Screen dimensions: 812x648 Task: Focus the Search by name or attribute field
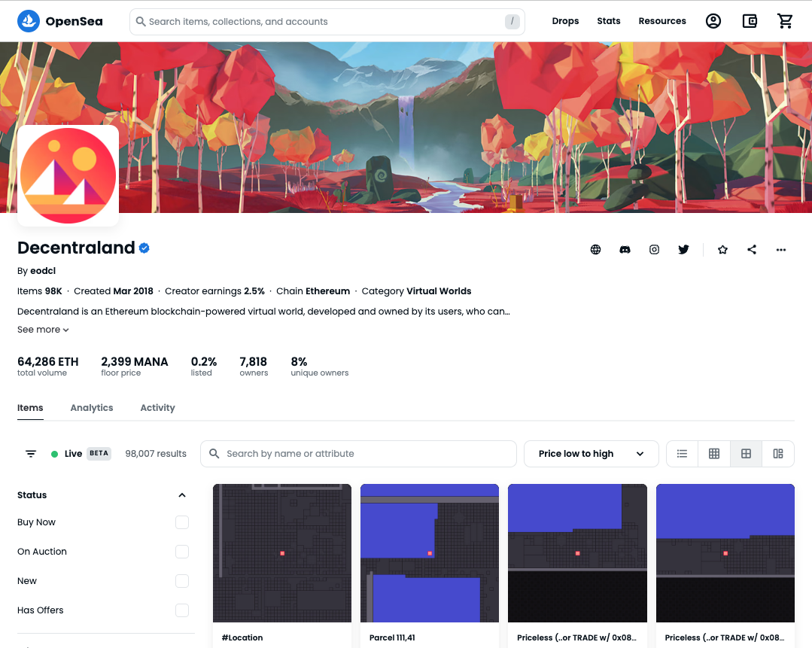pos(358,454)
